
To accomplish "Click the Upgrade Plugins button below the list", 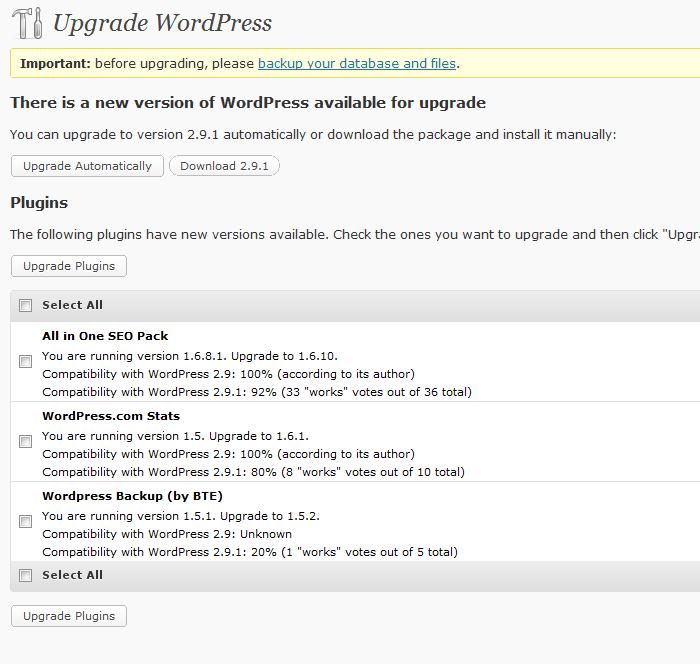I will click(x=69, y=616).
